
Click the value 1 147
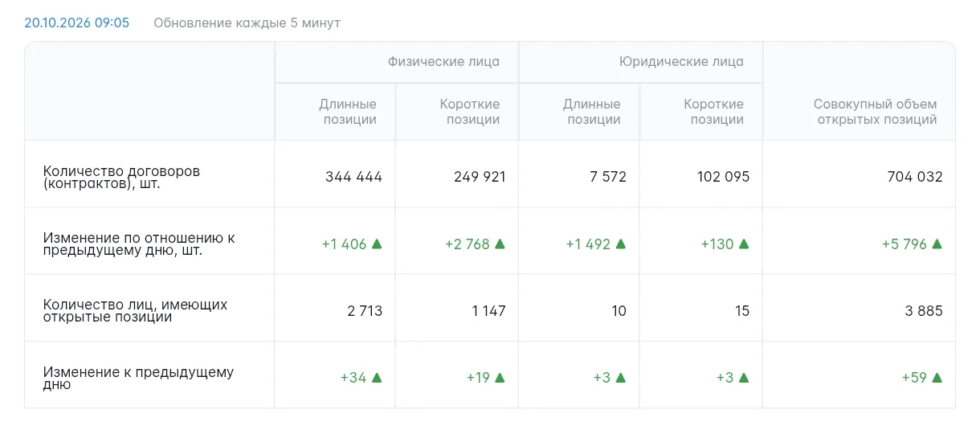pos(489,310)
